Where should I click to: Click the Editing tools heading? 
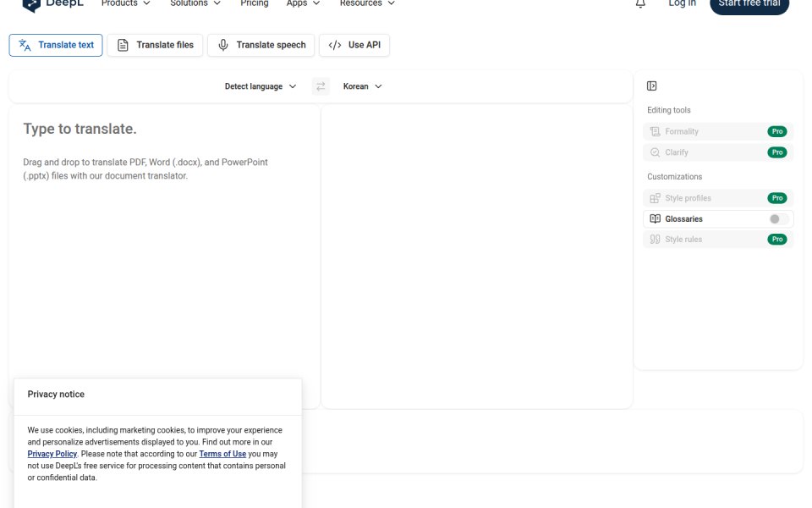point(668,110)
